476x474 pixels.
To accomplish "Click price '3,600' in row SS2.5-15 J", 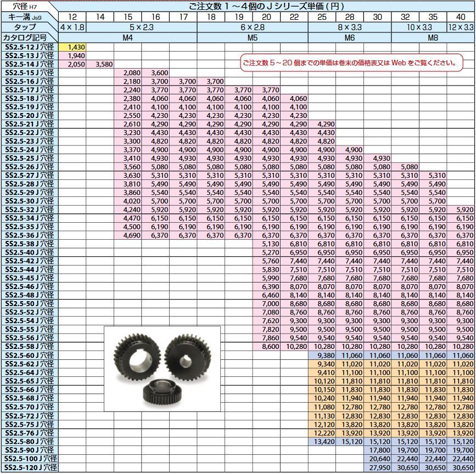I will click(155, 73).
